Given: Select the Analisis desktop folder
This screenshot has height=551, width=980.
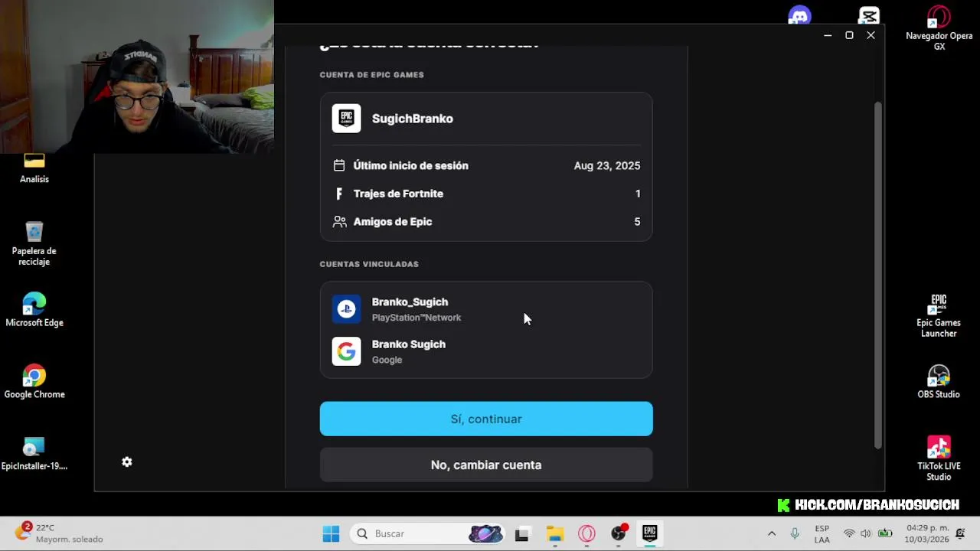Looking at the screenshot, I should 34,168.
